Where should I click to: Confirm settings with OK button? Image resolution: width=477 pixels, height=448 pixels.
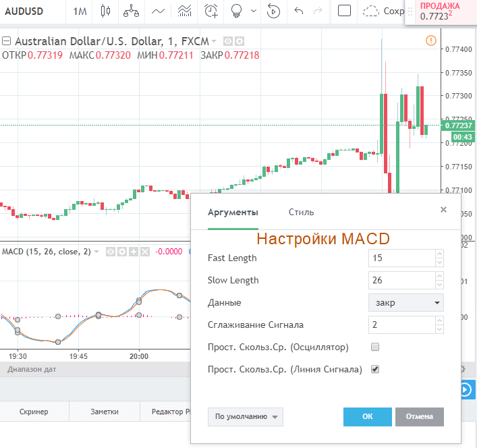coord(367,417)
